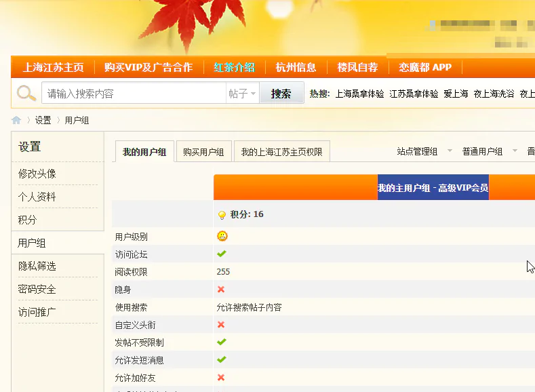Viewport: 535px width, 392px height.
Task: Click the 自定义头衔 row label
Action: [135, 325]
